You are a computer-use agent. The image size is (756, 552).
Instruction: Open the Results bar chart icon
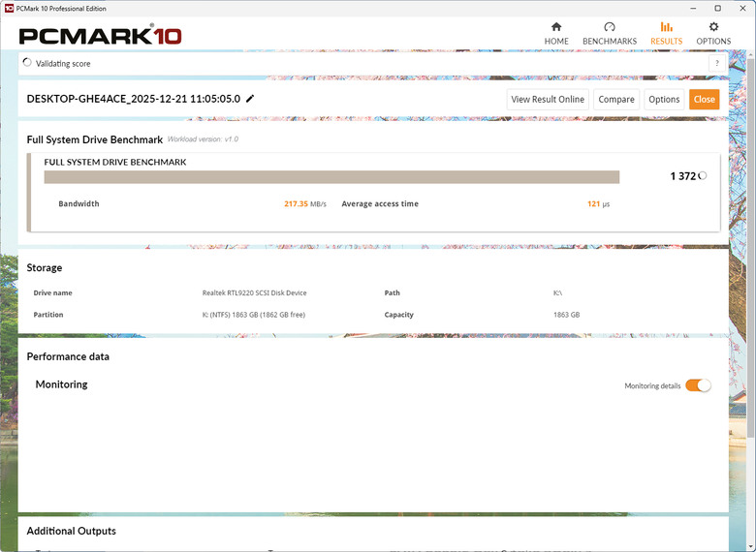(666, 26)
